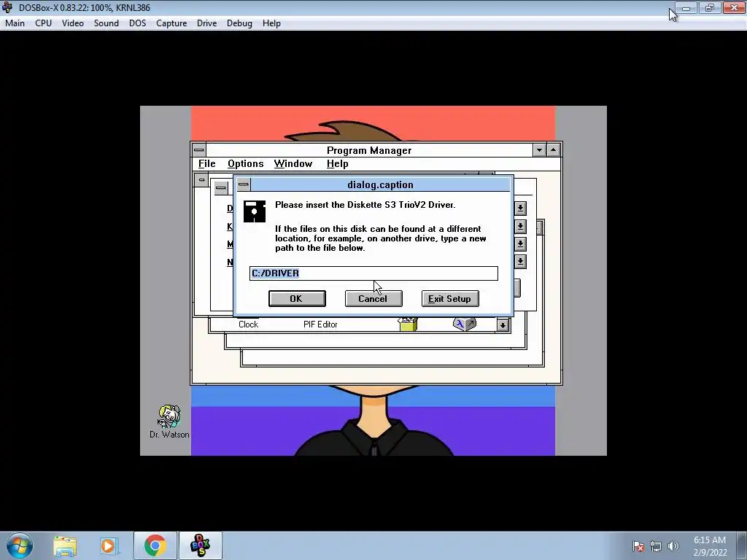Click the DOSBox taskbar button
The height and width of the screenshot is (560, 747).
(x=200, y=545)
